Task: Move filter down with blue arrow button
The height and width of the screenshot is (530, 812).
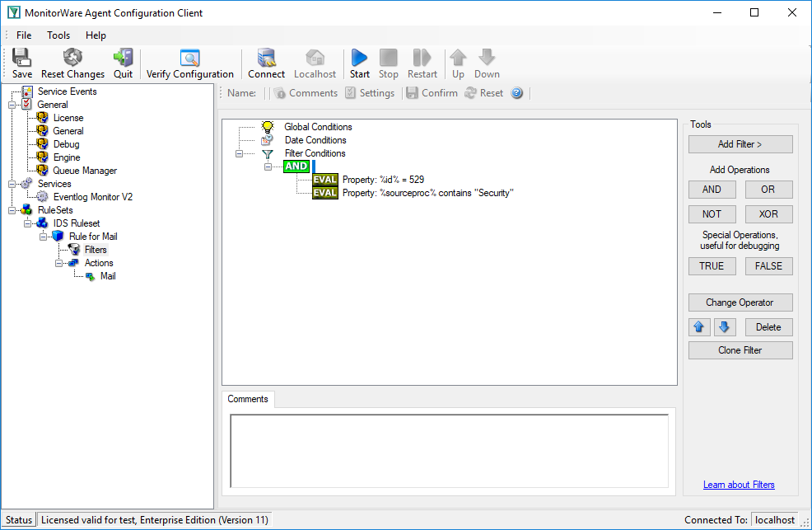Action: (725, 327)
